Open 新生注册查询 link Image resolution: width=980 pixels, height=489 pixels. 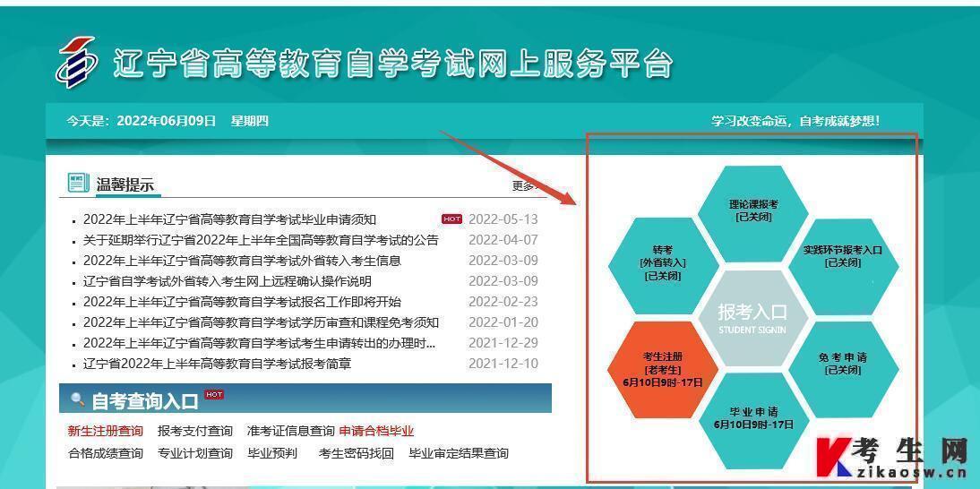point(105,431)
